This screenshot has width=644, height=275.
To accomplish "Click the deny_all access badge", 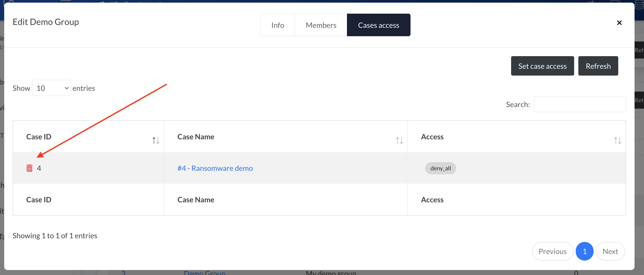I will (x=440, y=168).
